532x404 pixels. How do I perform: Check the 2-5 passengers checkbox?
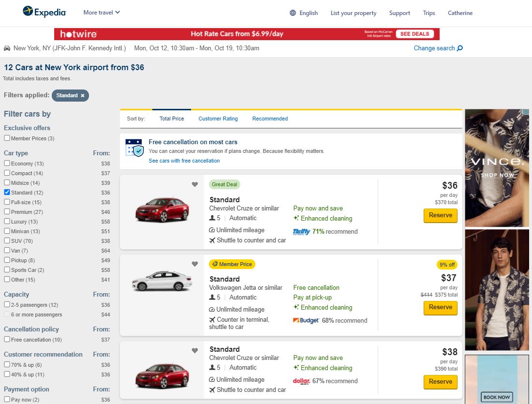click(x=7, y=304)
